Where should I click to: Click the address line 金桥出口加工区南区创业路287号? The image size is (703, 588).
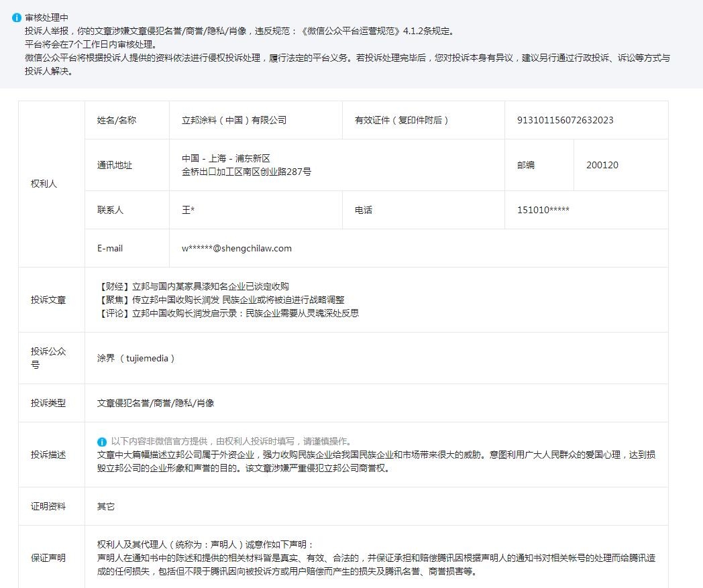tap(246, 172)
